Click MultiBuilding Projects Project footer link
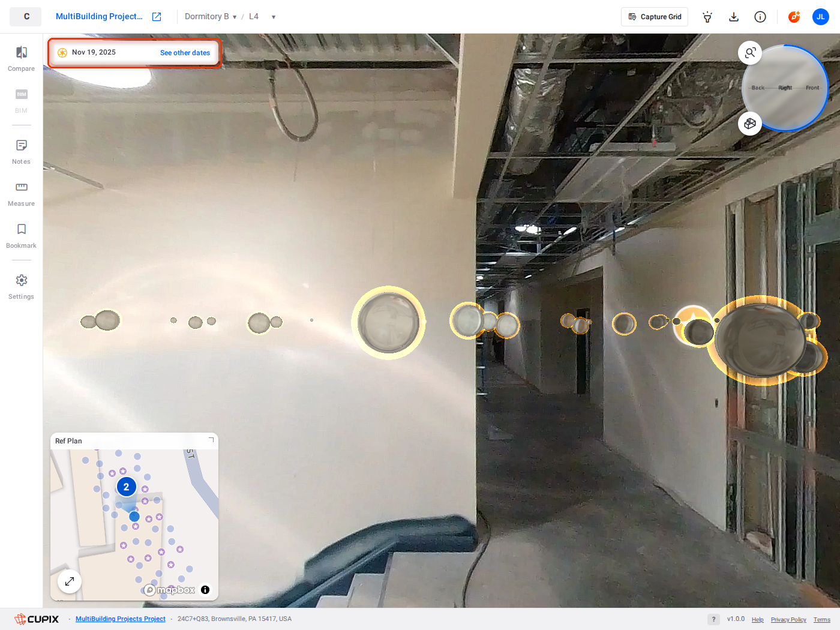840x630 pixels. click(x=121, y=619)
